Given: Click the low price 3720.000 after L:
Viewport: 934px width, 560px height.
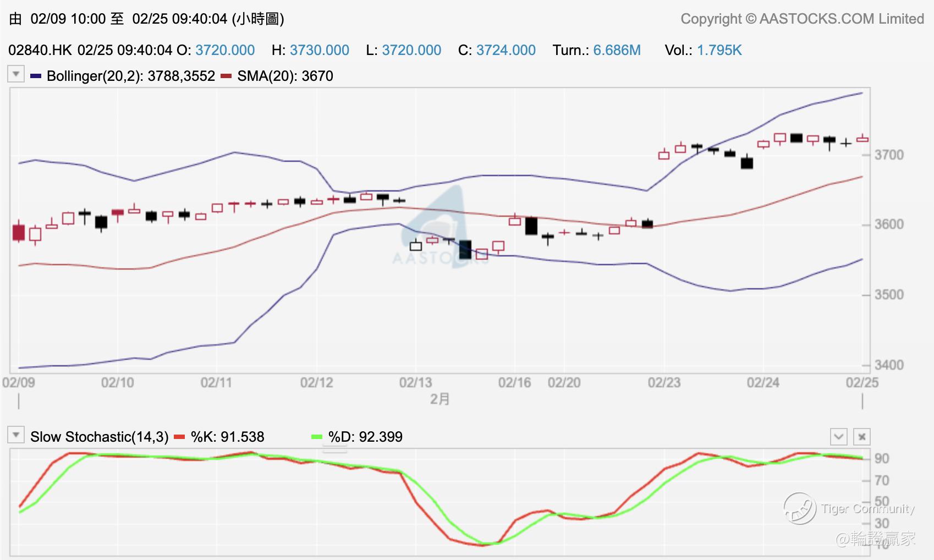Looking at the screenshot, I should click(411, 50).
